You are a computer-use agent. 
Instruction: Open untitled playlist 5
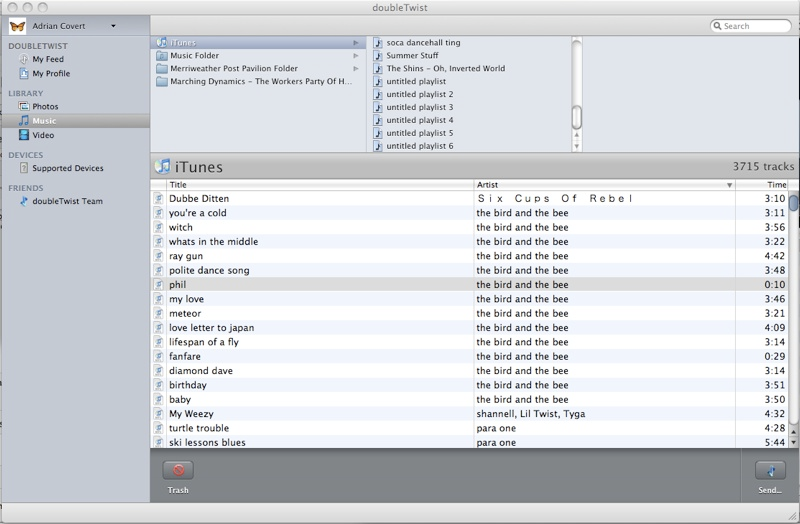pyautogui.click(x=419, y=133)
